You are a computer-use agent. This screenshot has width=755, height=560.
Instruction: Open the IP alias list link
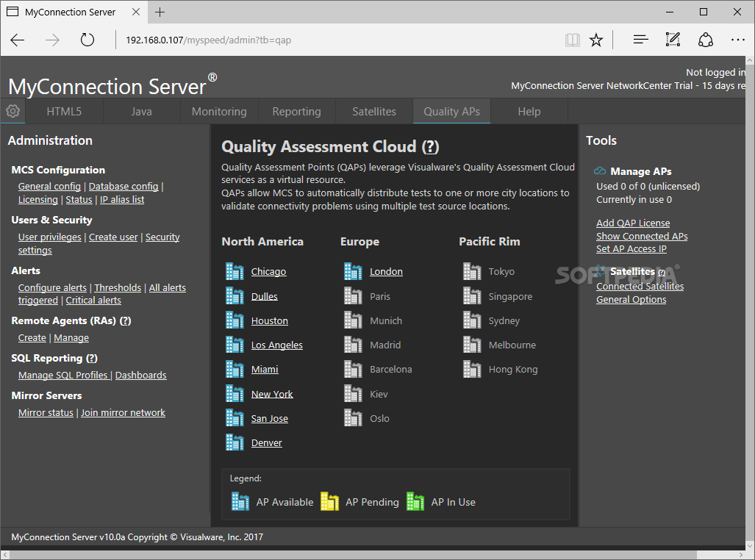(122, 199)
